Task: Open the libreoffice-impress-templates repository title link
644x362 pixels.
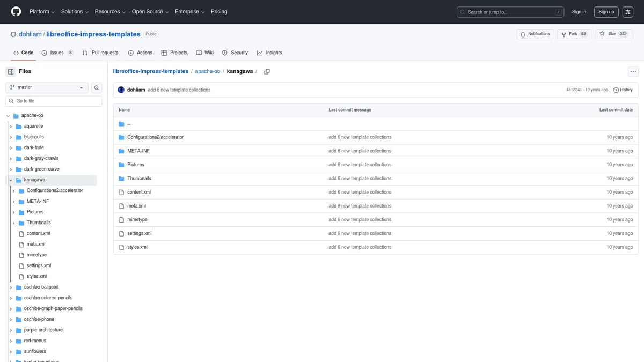Action: coord(93,34)
